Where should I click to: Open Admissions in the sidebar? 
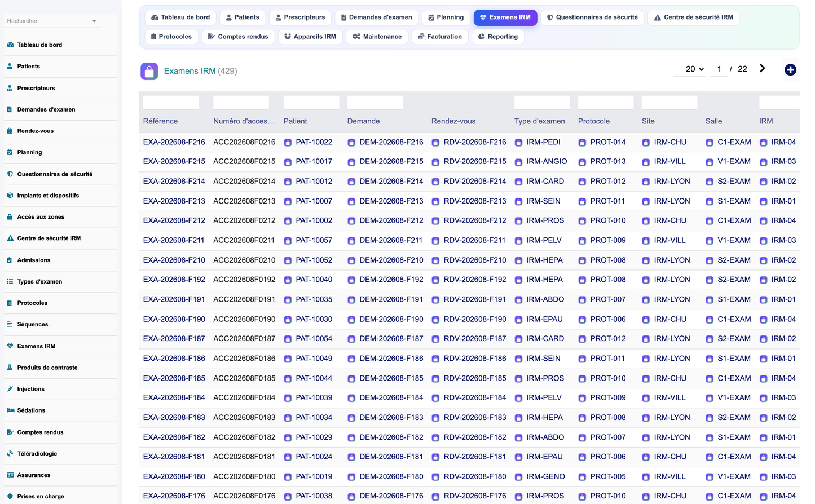[x=34, y=260]
